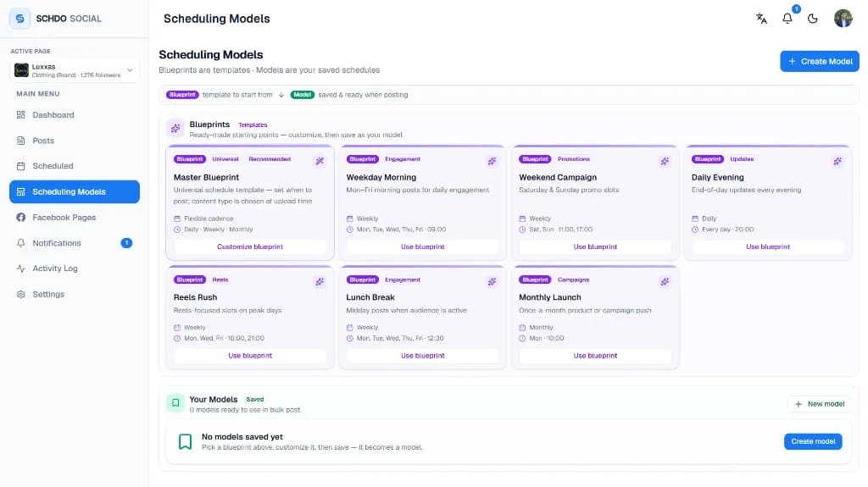
Task: Click the calendar icon beside Flexible cadence
Action: click(x=177, y=219)
